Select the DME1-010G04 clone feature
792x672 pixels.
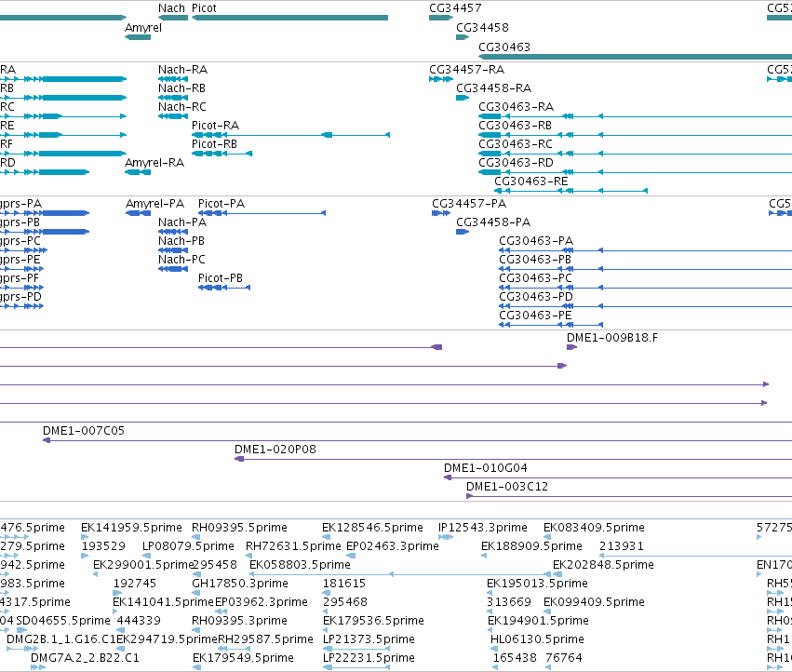618,477
